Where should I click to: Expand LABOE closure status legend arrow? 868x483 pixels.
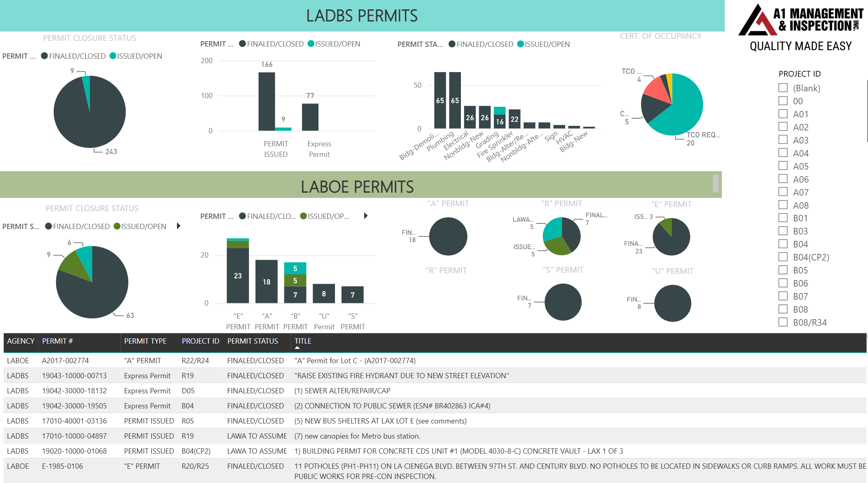click(x=178, y=226)
